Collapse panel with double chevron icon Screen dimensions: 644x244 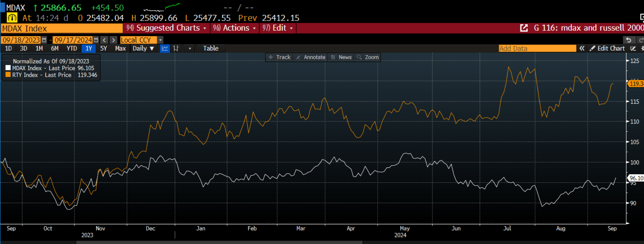point(582,48)
